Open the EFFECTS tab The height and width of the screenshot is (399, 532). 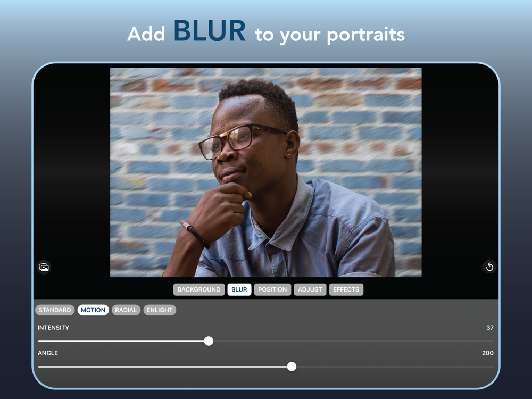coord(346,289)
